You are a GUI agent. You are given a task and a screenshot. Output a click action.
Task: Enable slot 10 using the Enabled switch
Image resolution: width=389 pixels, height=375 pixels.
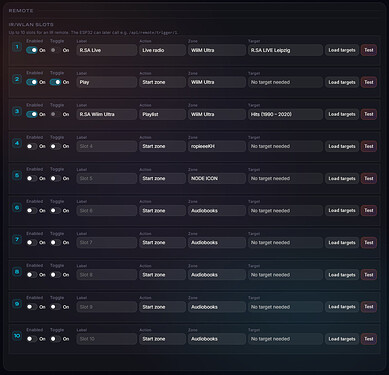(x=32, y=339)
